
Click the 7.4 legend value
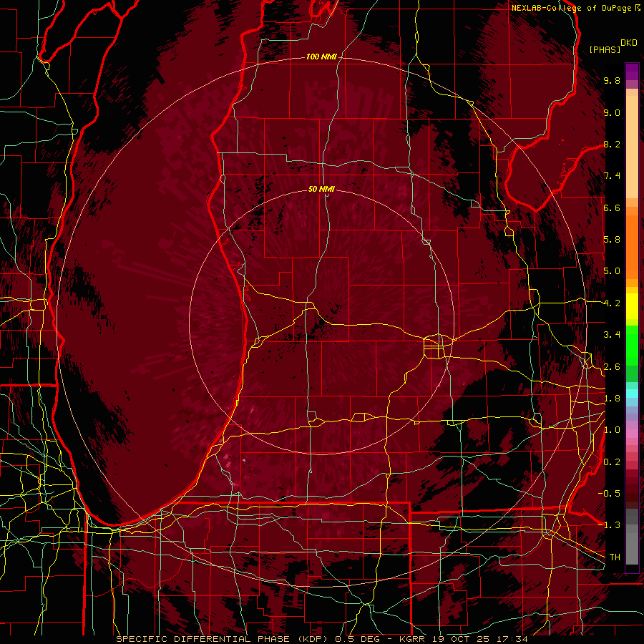(612, 176)
